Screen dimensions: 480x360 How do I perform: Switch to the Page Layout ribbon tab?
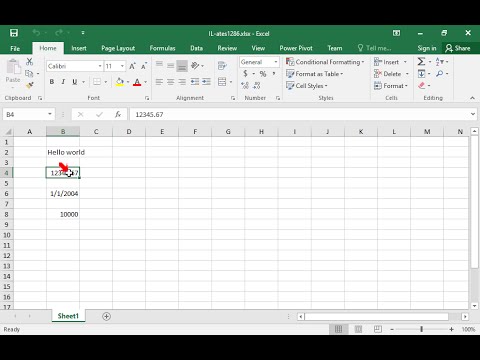coord(118,48)
